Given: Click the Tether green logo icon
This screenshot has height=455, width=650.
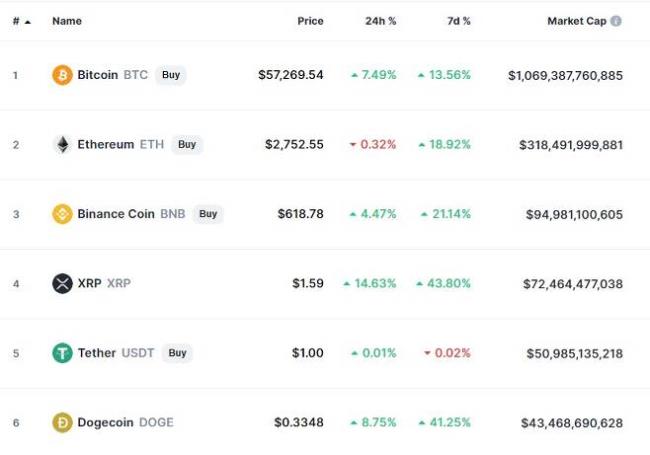Looking at the screenshot, I should pos(62,353).
